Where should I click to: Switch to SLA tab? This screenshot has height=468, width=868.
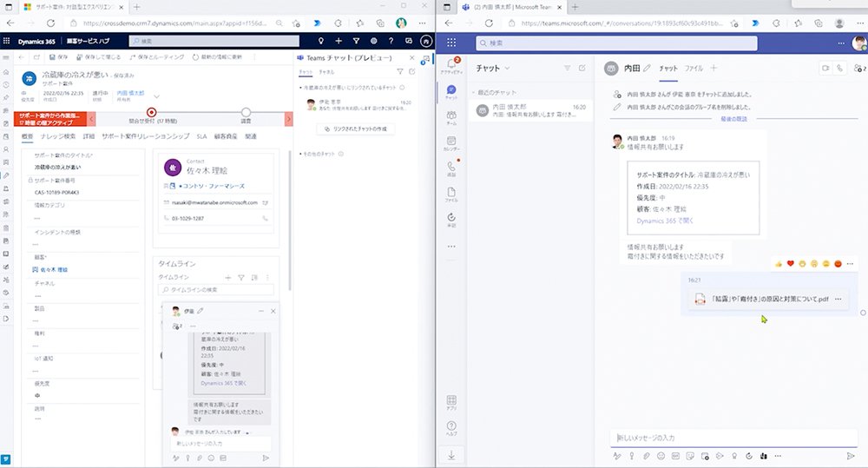coord(201,136)
